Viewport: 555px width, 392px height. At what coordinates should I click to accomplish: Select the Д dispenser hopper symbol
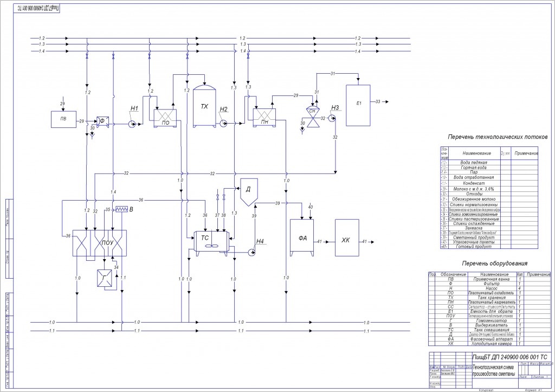click(249, 191)
